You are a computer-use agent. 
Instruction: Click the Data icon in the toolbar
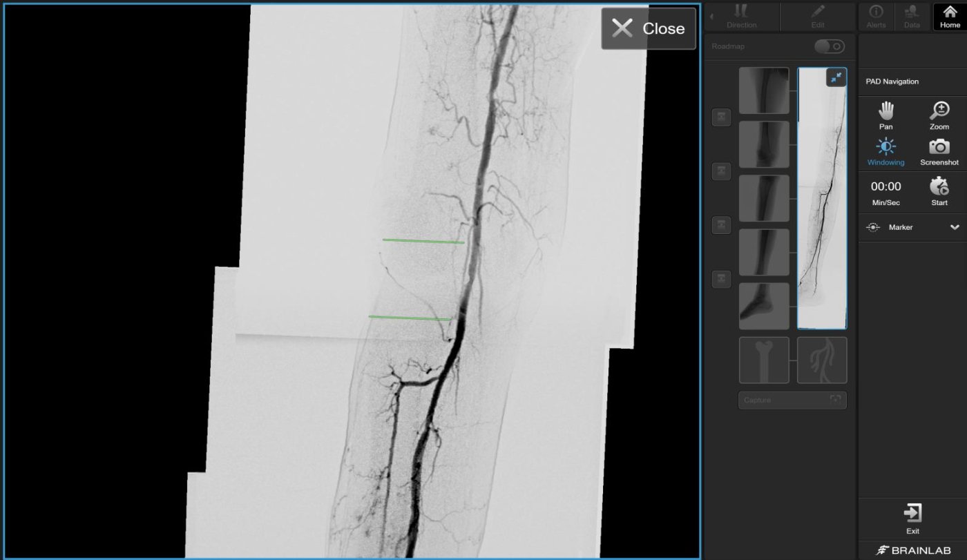tap(911, 17)
